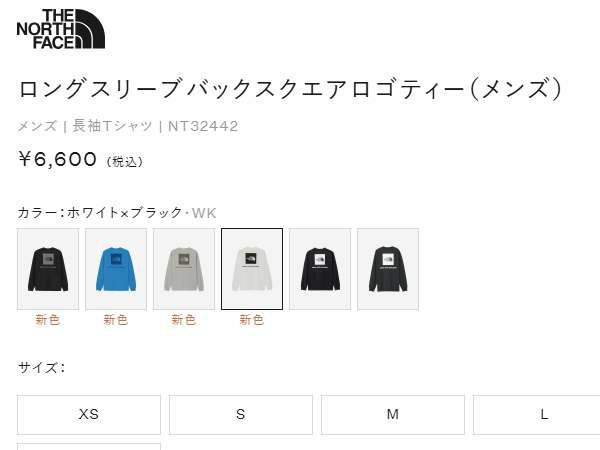The width and height of the screenshot is (600, 450).
Task: Open the 長袖Tシャツ category link
Action: click(x=112, y=126)
